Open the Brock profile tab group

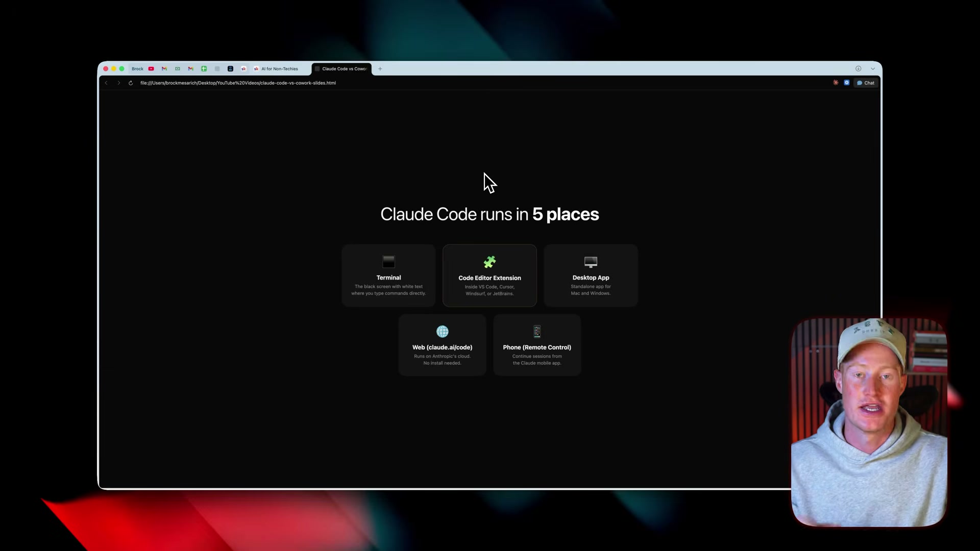pos(137,69)
